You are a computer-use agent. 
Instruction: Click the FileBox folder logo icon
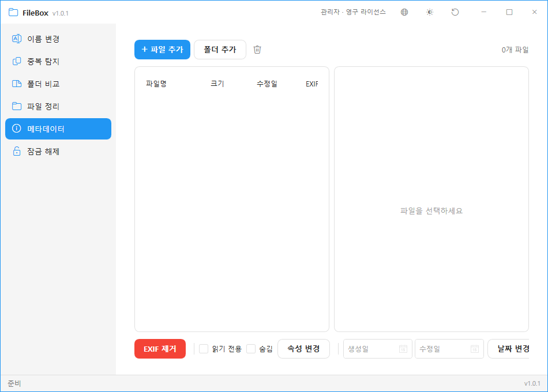(x=13, y=12)
